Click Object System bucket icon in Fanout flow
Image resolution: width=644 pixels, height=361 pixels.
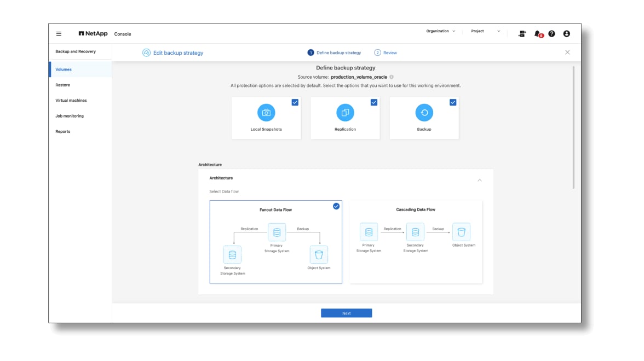coord(319,255)
